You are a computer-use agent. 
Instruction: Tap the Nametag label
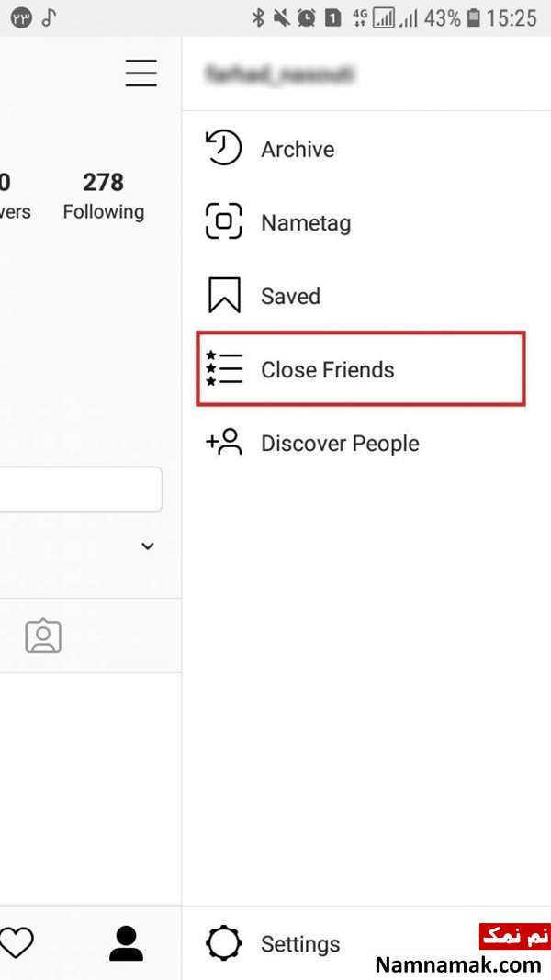pos(306,223)
